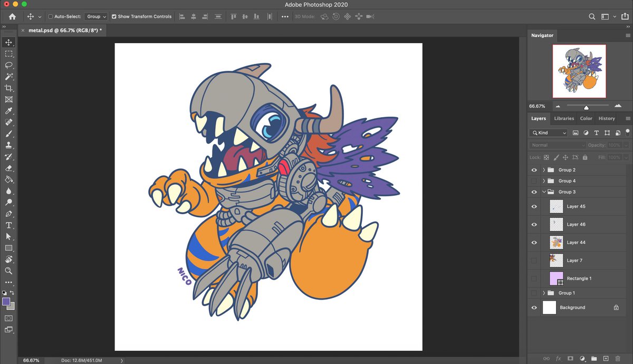This screenshot has width=633, height=364.
Task: Select the Rectangle shape tool
Action: (x=8, y=248)
